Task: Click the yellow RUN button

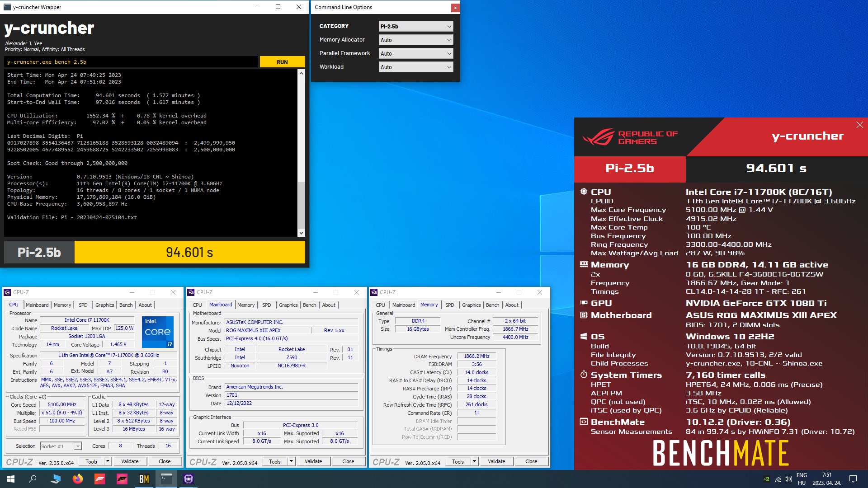Action: (282, 62)
